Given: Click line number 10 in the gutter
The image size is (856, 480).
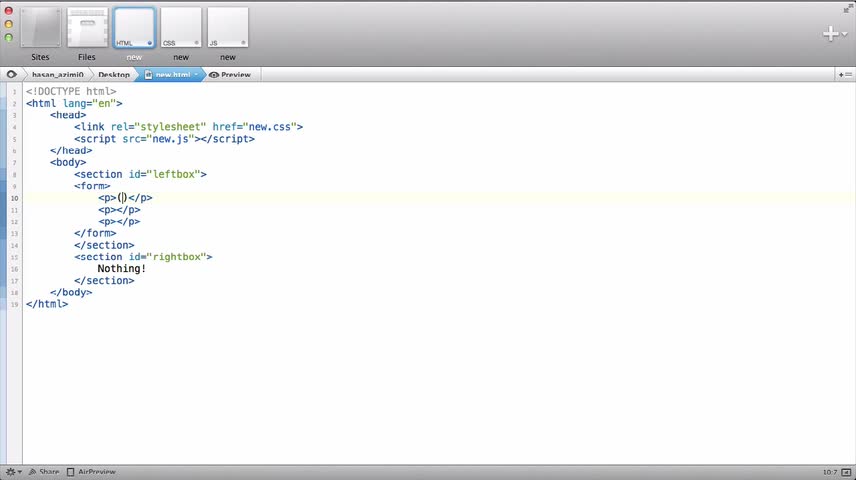Looking at the screenshot, I should coord(14,198).
